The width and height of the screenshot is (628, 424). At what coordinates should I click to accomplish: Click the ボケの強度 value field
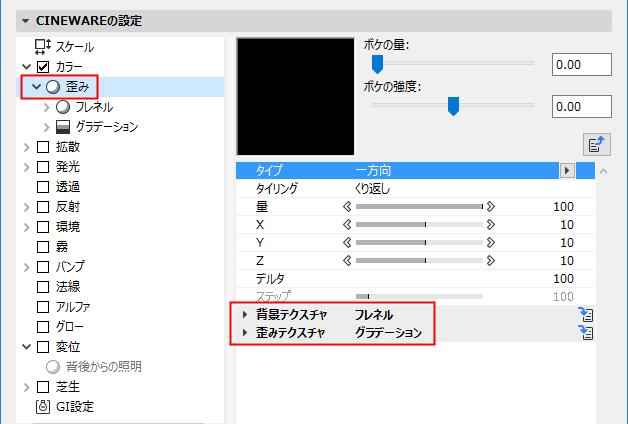click(582, 107)
